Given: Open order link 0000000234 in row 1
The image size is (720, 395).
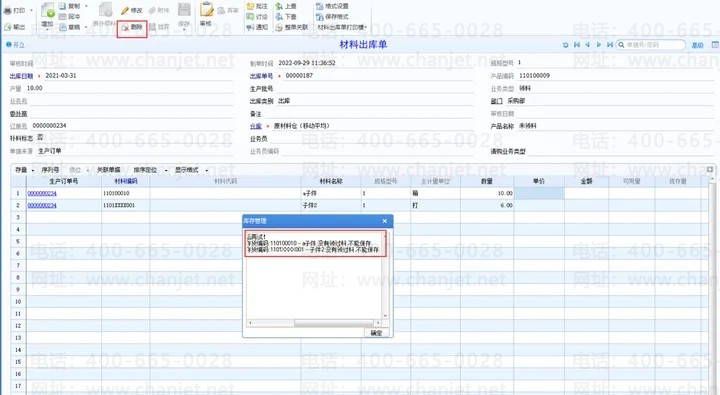Looking at the screenshot, I should (x=42, y=193).
